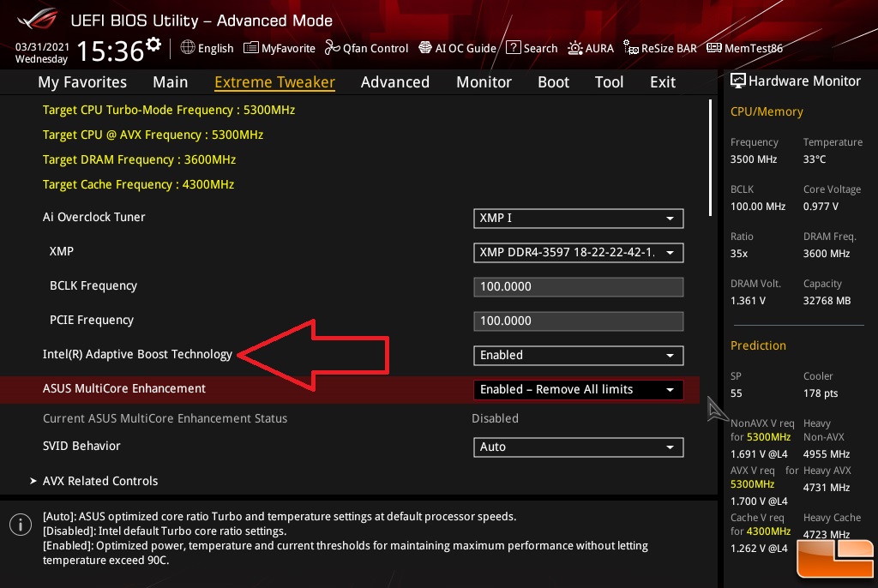Go to the Tool tab
The image size is (878, 588).
[x=609, y=82]
